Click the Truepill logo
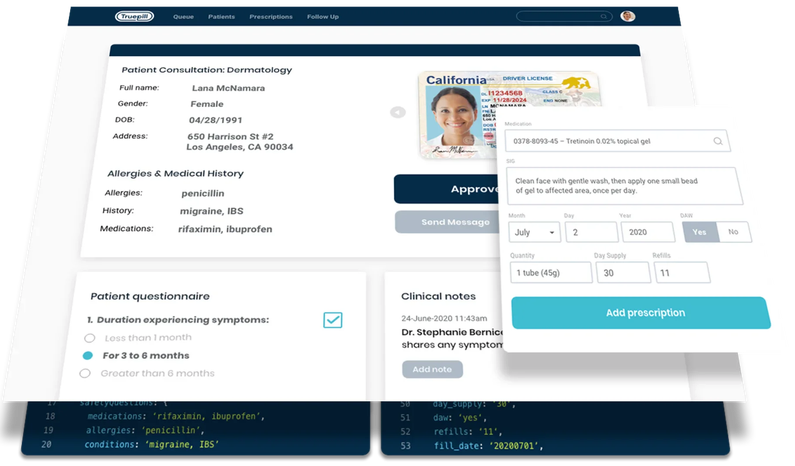Viewport: 795px width, 466px height. 135,17
